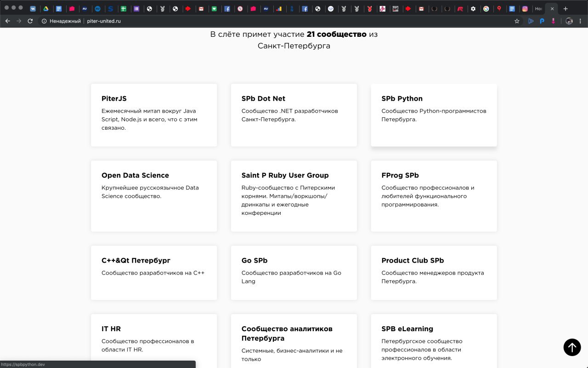Click the scroll-to-top arrow button
Screen dimensions: 588x368
coord(572,347)
